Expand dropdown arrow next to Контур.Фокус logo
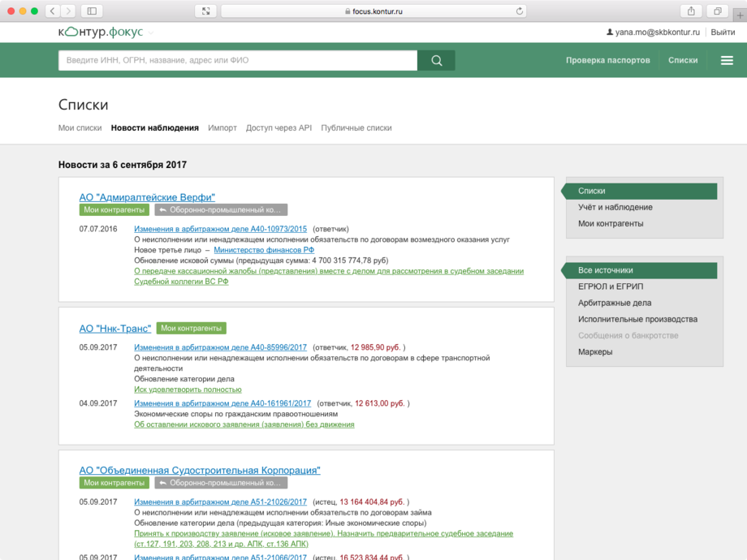 tap(151, 32)
